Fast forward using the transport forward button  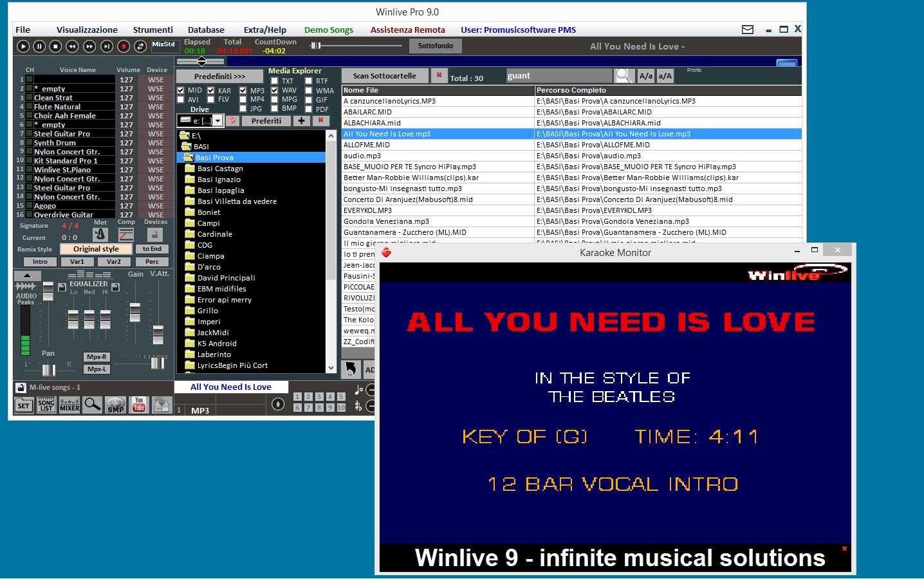[89, 46]
